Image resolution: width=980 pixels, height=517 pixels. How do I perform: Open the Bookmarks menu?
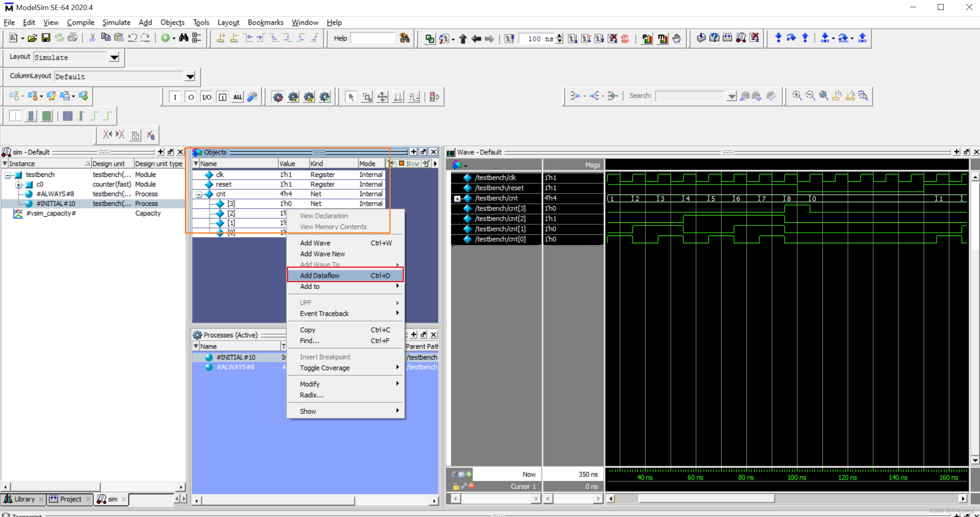(265, 23)
